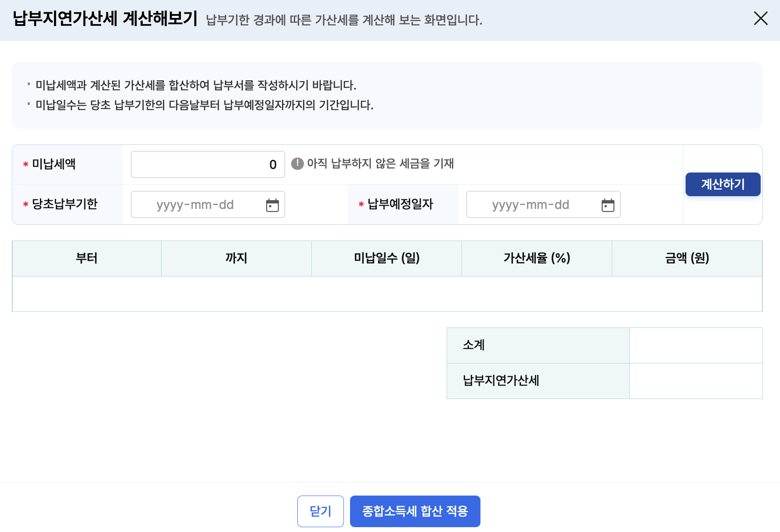The width and height of the screenshot is (780, 532).
Task: Click the empty value cell beside 소계
Action: coord(696,345)
